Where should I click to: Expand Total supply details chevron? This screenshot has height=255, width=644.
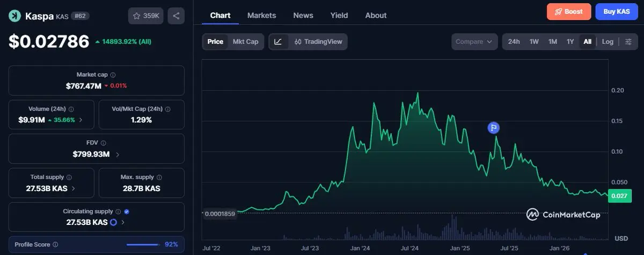(x=74, y=188)
